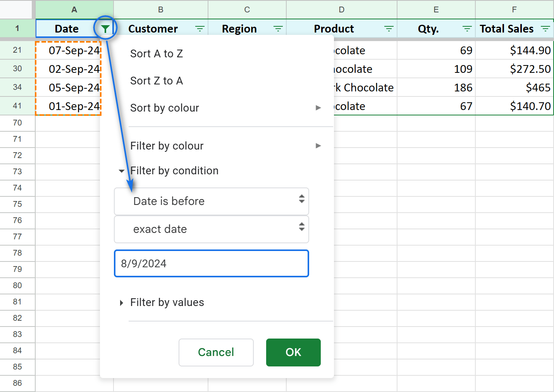554x392 pixels.
Task: Select column F header
Action: click(x=514, y=10)
